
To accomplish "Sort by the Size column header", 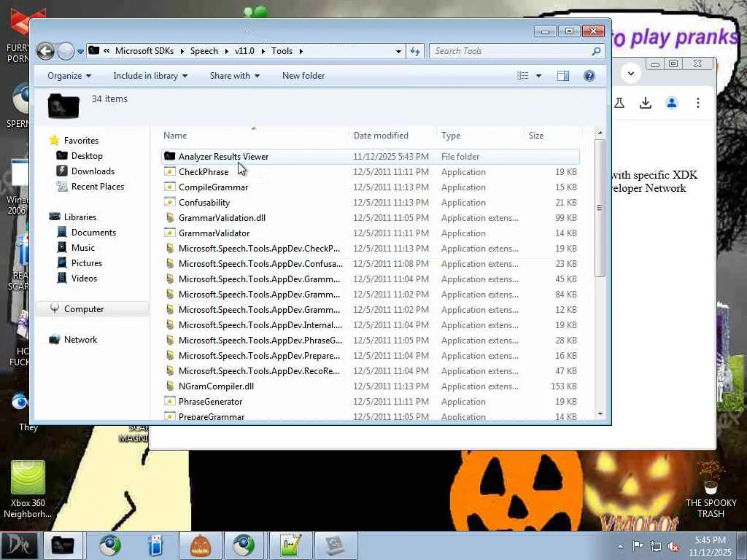I will point(536,135).
